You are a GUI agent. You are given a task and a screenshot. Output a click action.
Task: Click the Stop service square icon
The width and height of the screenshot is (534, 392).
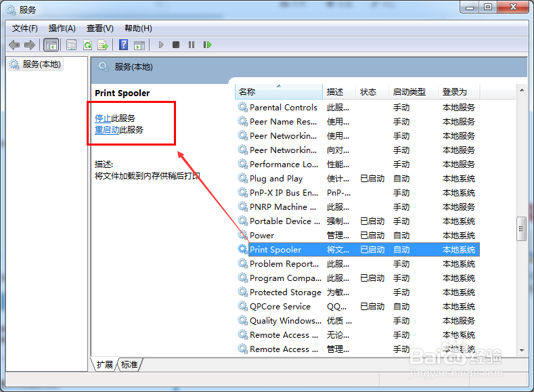point(176,45)
